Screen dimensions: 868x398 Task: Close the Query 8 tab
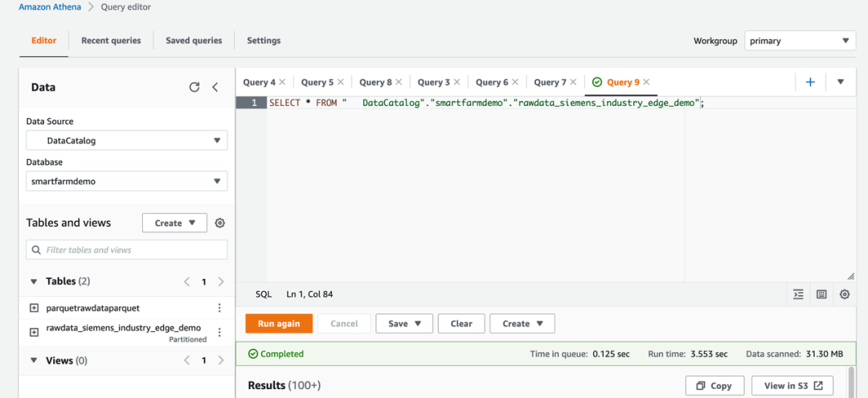(399, 82)
